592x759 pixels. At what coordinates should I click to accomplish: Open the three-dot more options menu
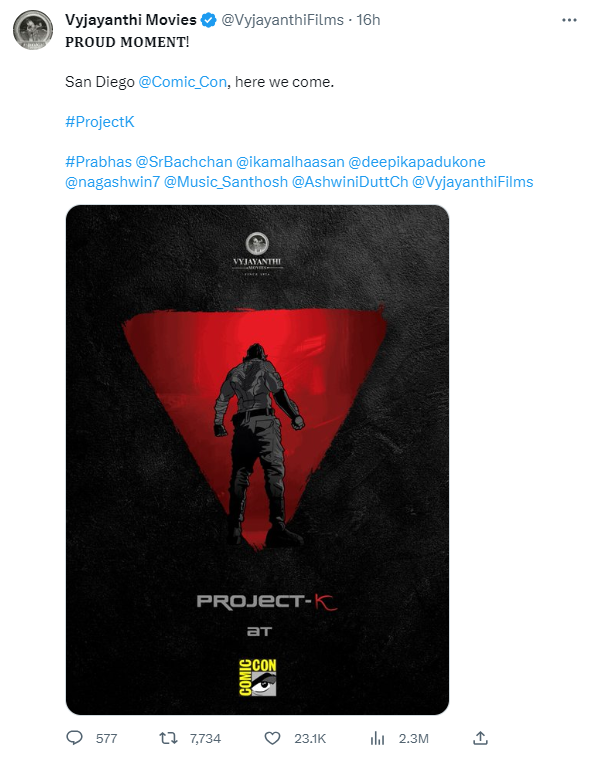[x=569, y=20]
